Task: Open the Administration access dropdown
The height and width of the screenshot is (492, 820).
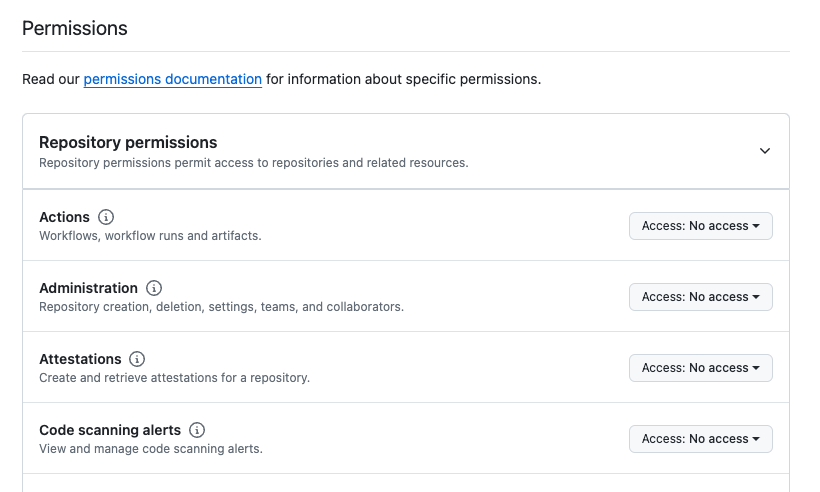Action: pos(700,297)
